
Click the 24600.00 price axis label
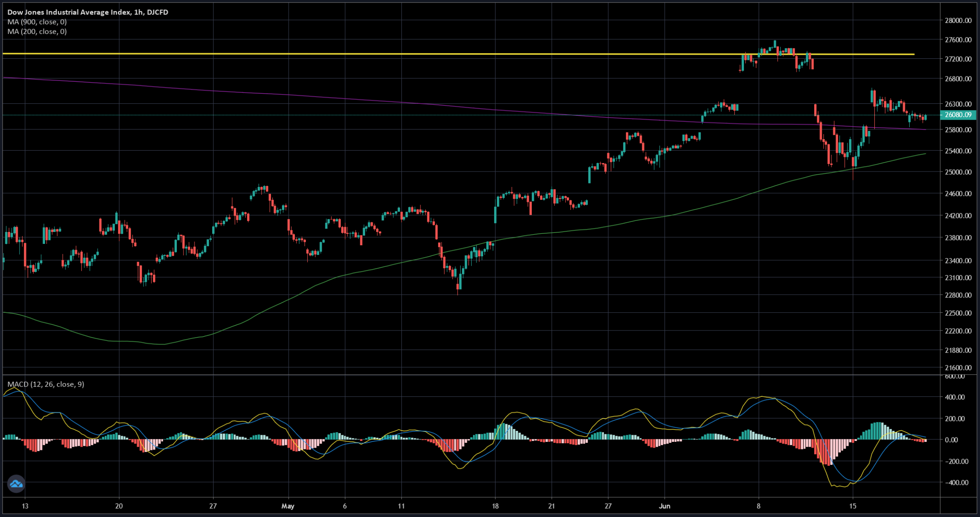pos(958,194)
